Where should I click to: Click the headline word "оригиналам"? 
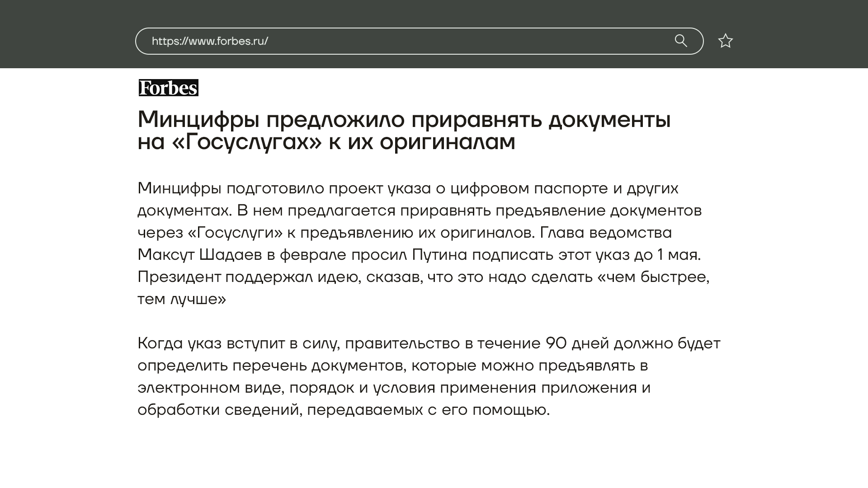pos(447,142)
